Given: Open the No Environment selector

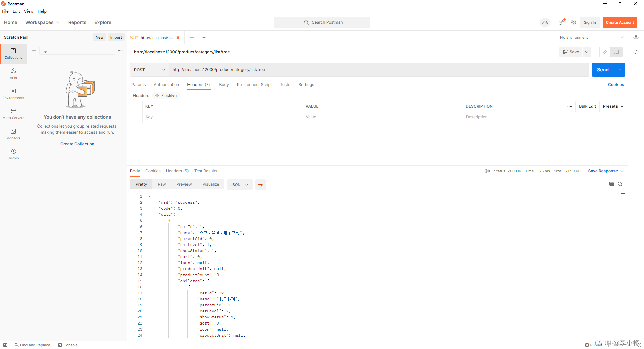Looking at the screenshot, I should coord(592,37).
